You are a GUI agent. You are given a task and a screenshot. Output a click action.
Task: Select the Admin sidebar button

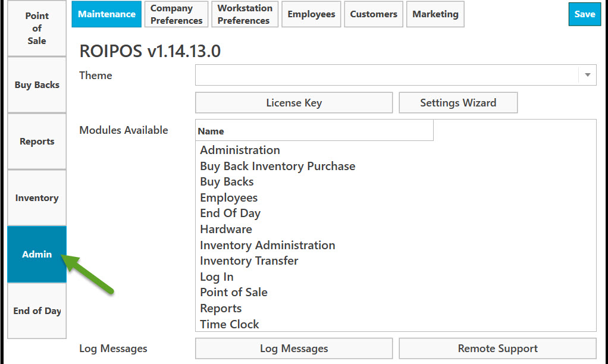[37, 255]
